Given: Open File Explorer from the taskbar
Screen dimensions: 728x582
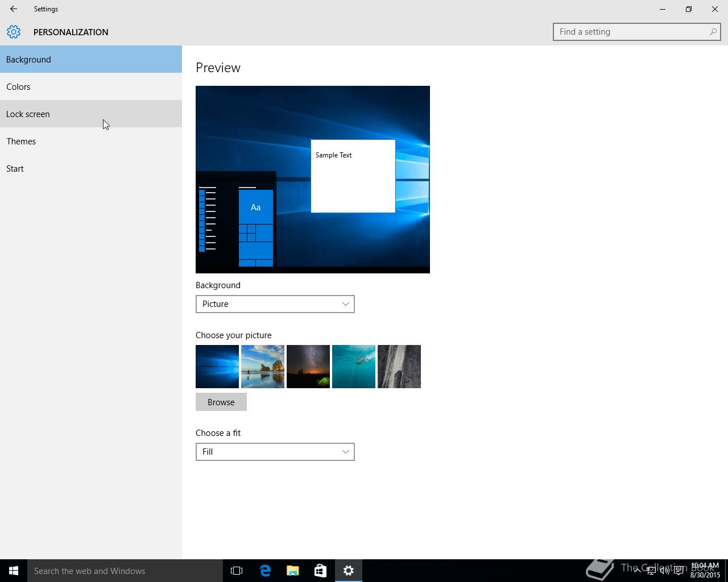Looking at the screenshot, I should (293, 571).
